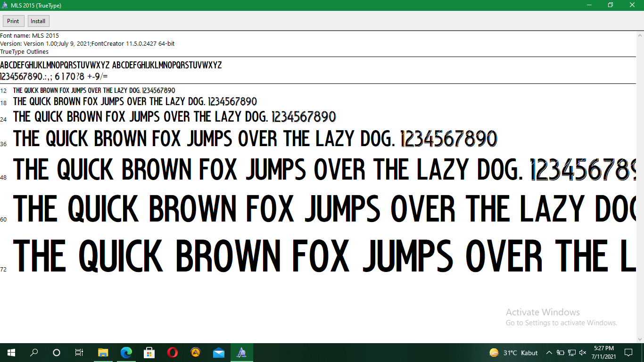Activate Cortana on the taskbar
The image size is (644, 362).
[x=56, y=352]
